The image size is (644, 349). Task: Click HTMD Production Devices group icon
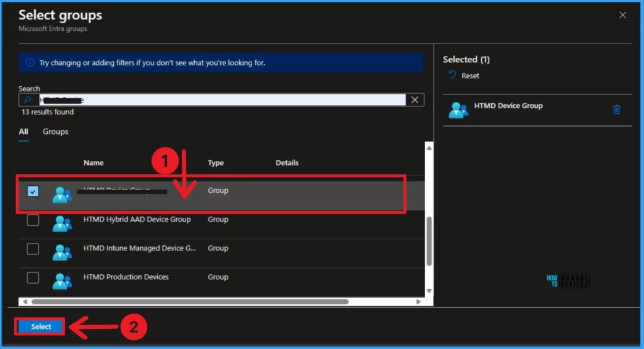click(62, 281)
